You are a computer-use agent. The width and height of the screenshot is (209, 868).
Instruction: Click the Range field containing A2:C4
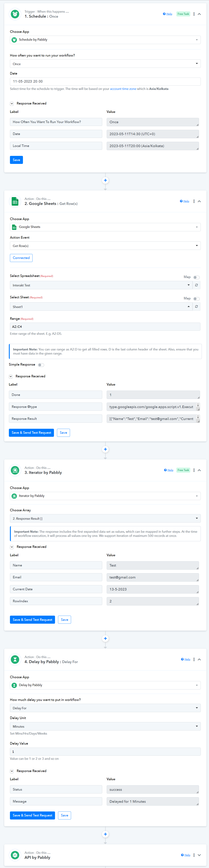(105, 327)
